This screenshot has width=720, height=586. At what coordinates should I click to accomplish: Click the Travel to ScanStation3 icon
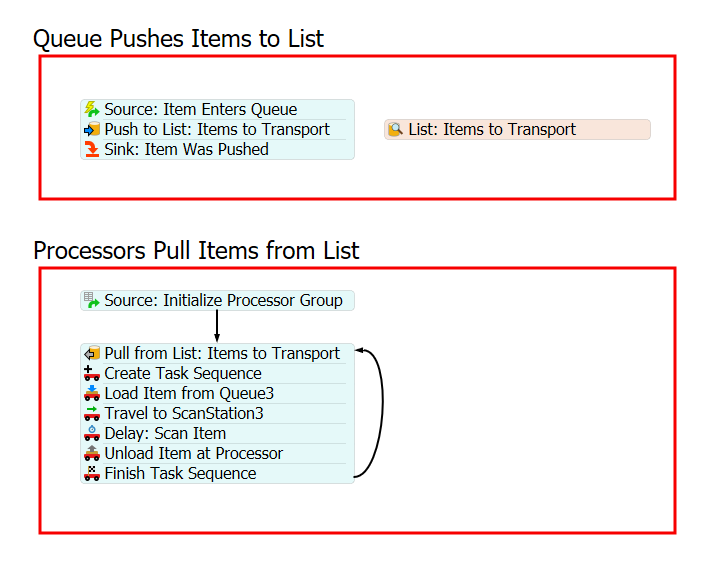coord(92,414)
